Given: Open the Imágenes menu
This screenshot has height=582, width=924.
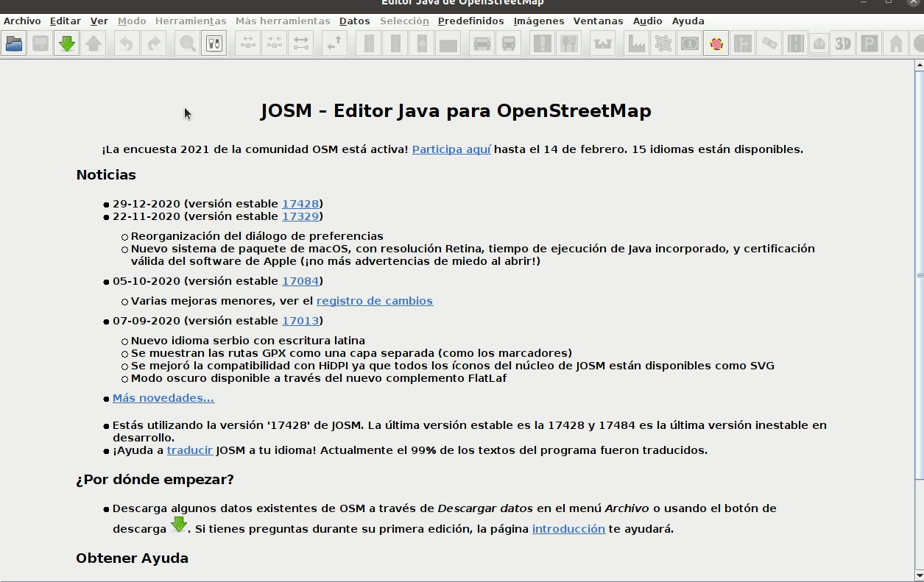Looking at the screenshot, I should [539, 21].
